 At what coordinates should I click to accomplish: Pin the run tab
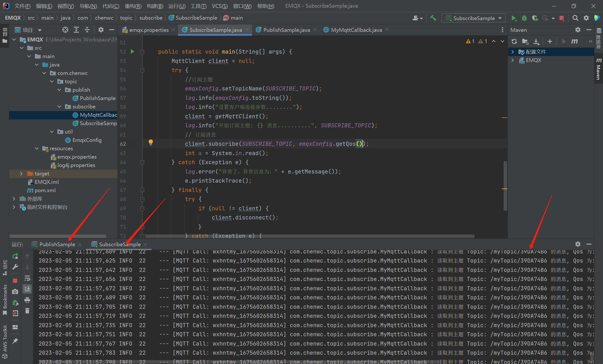point(15,341)
